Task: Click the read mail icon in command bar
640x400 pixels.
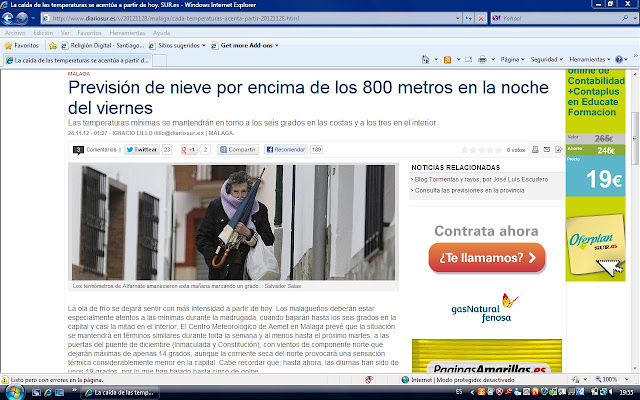Action: point(469,60)
